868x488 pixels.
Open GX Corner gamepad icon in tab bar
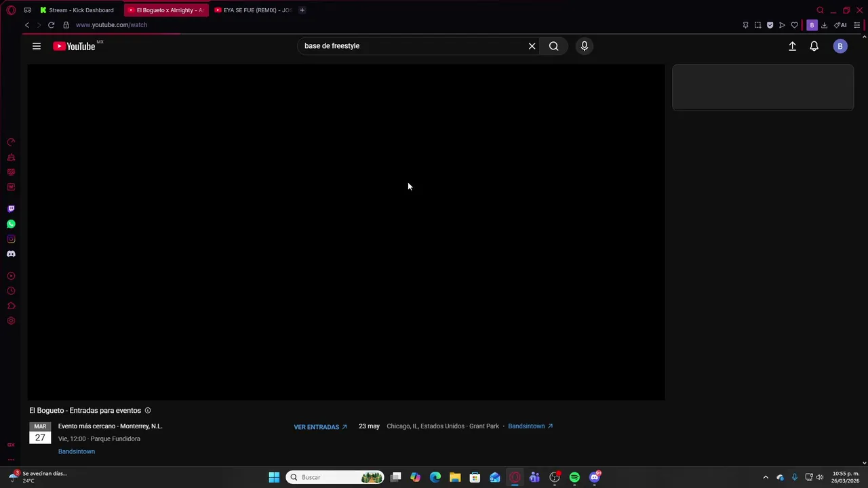(x=27, y=10)
